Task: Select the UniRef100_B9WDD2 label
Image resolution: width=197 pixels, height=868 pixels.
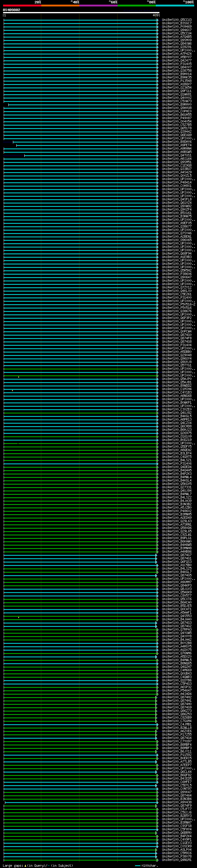Action: [176, 386]
